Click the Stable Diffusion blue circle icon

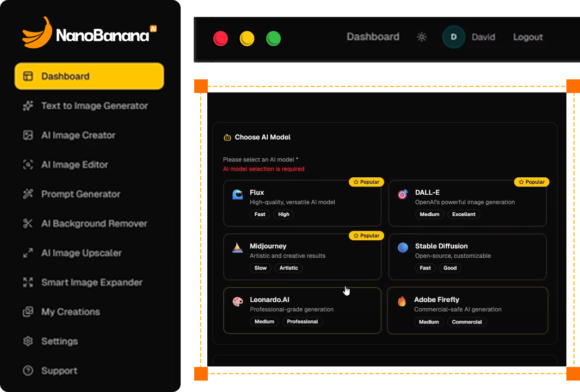tap(403, 247)
